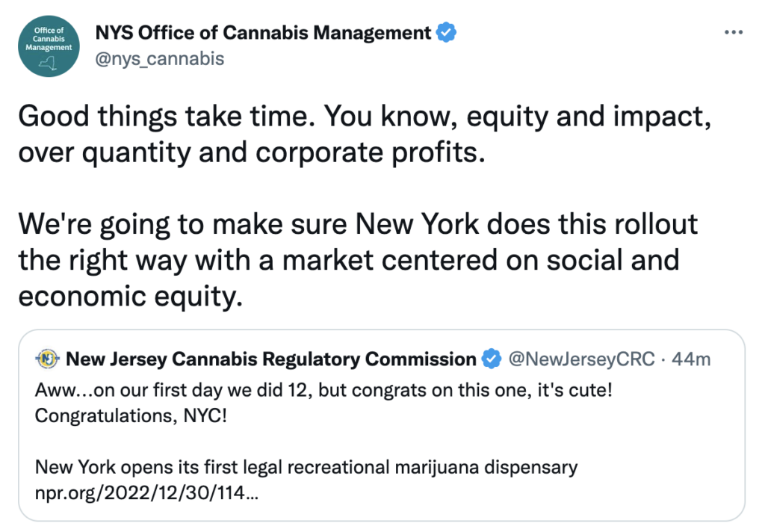Click the "economic equity." closing line

coord(130,296)
